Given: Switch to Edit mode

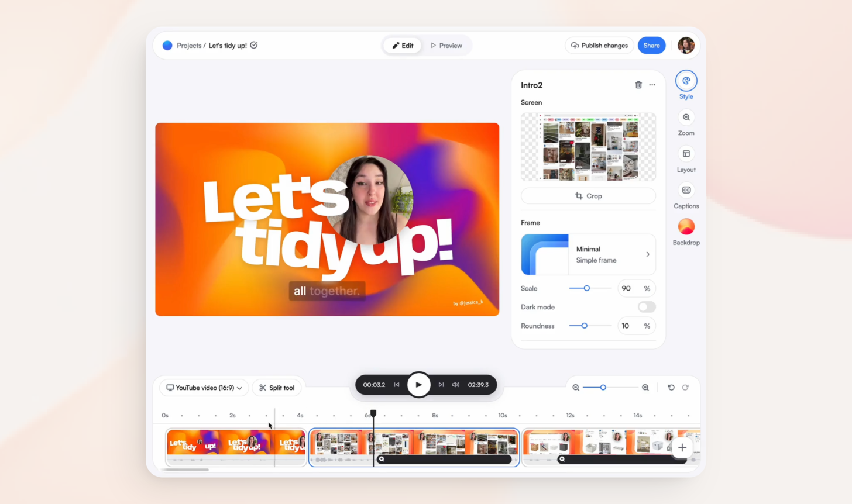Looking at the screenshot, I should pos(403,46).
